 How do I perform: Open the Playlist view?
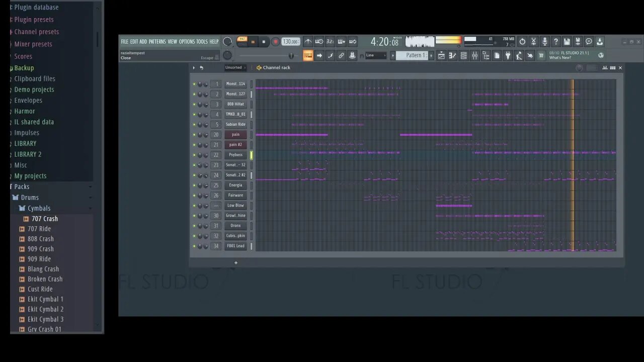pos(441,55)
